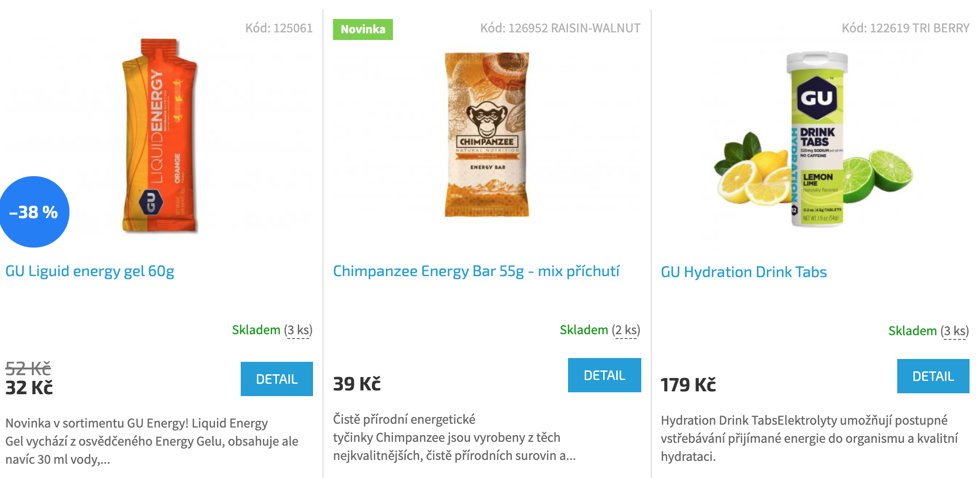
Task: Open Chimpanzee Energy Bar 55g product link
Action: (x=476, y=271)
